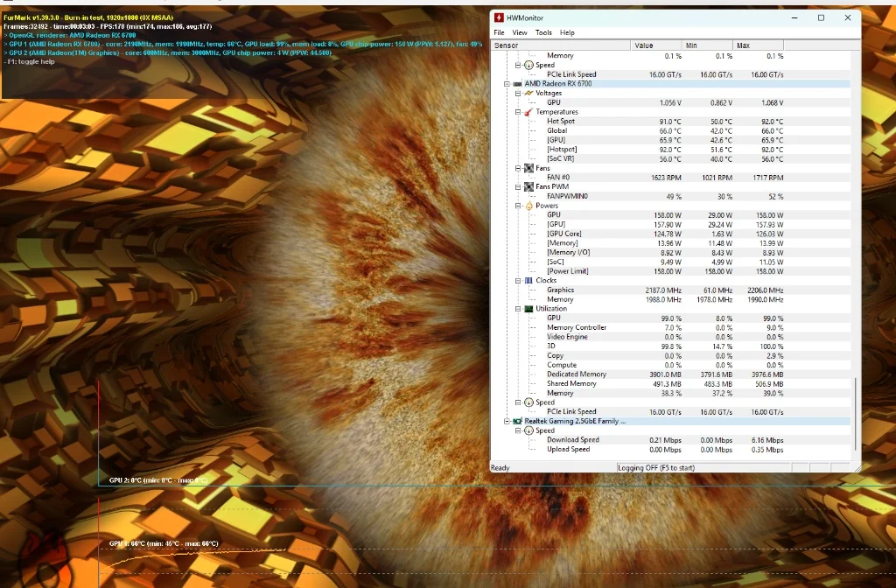Click the AMD Radeon RX 6700 card icon
896x588 pixels.
[517, 83]
